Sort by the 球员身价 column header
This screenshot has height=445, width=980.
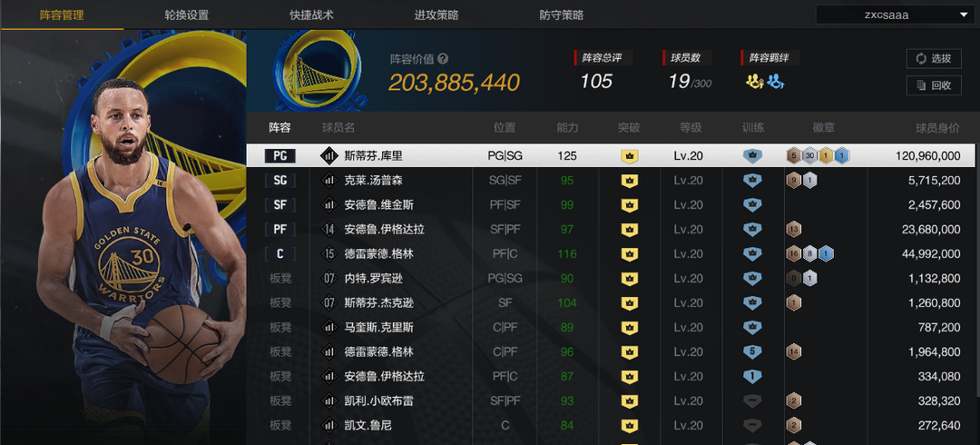(x=938, y=128)
